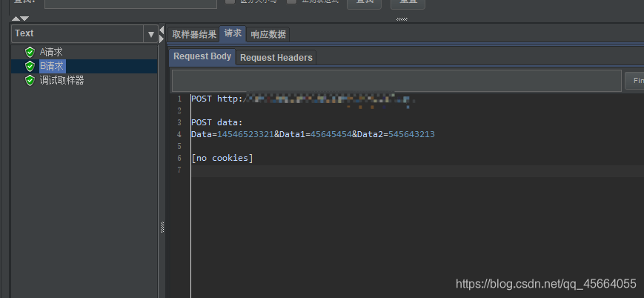This screenshot has width=644, height=298.
Task: Click the '[no cookies]' line
Action: click(x=222, y=158)
